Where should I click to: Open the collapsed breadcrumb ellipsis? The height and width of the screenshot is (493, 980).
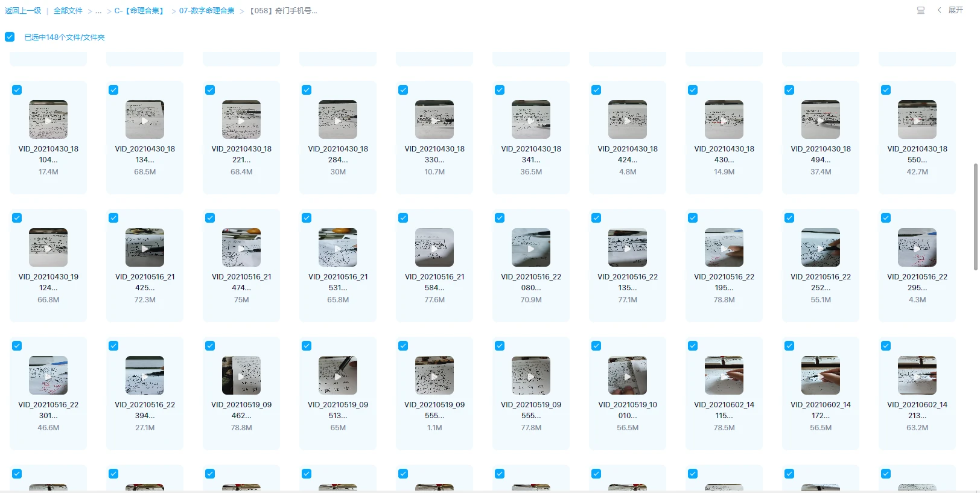[x=98, y=11]
